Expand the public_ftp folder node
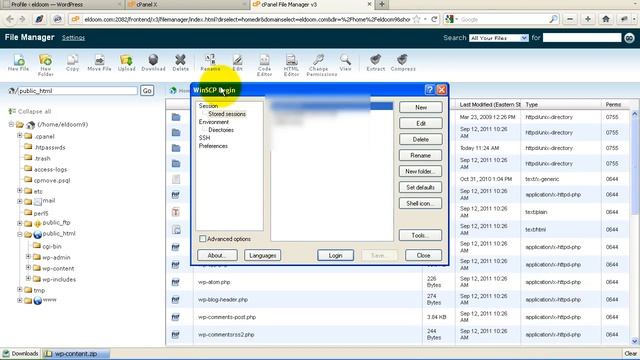The width and height of the screenshot is (640, 360). (20, 223)
